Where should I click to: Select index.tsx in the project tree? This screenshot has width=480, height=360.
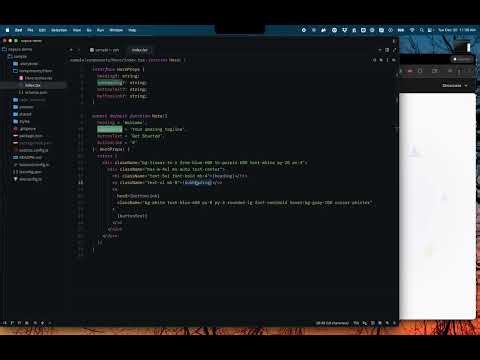click(x=33, y=85)
